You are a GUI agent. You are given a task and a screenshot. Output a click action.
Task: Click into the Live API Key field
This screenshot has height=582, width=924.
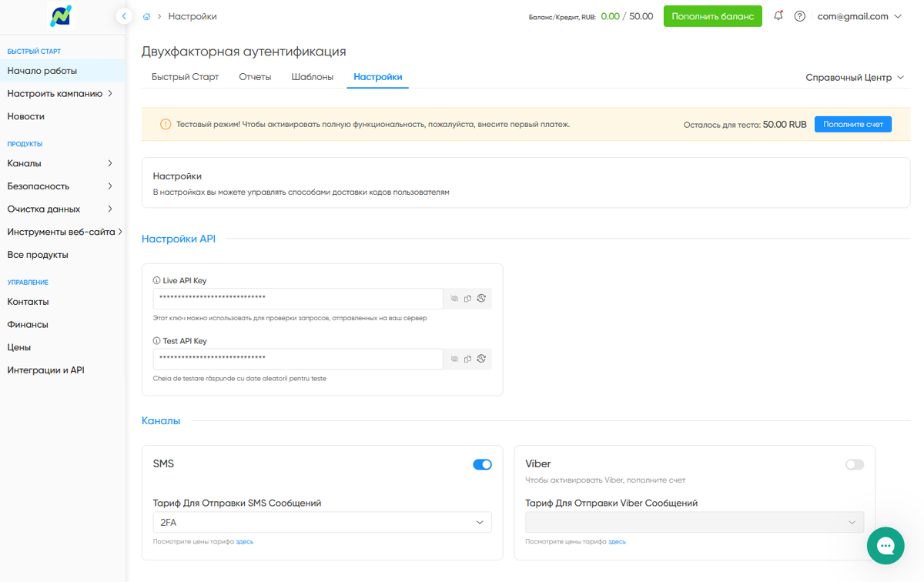298,298
